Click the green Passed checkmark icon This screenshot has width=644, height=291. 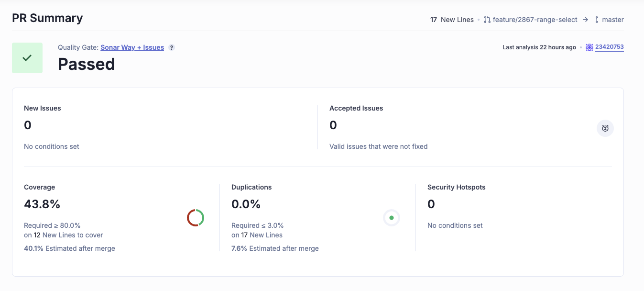point(27,58)
